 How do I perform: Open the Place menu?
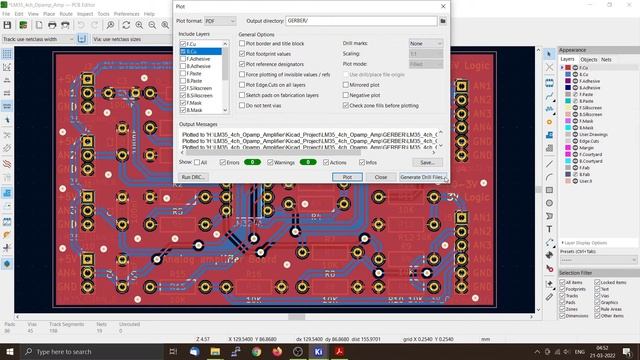pos(49,14)
